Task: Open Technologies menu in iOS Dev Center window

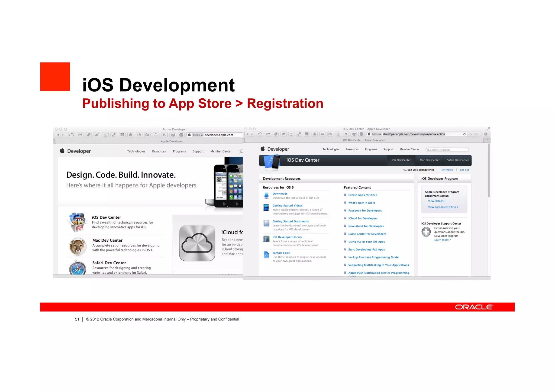Action: [x=331, y=149]
